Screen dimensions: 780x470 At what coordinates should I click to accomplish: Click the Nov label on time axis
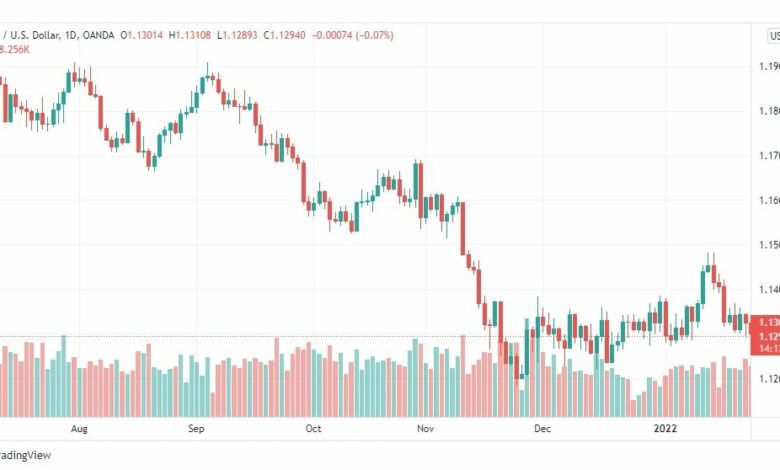pyautogui.click(x=425, y=429)
